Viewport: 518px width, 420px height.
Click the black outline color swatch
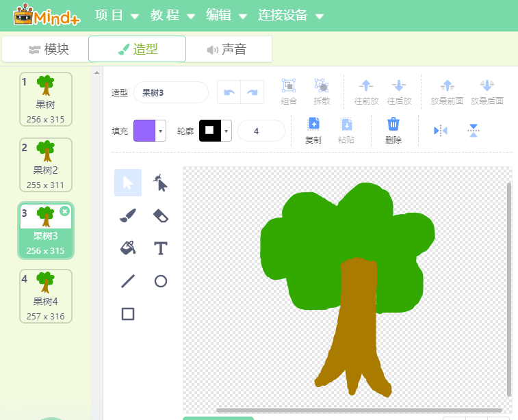[210, 131]
